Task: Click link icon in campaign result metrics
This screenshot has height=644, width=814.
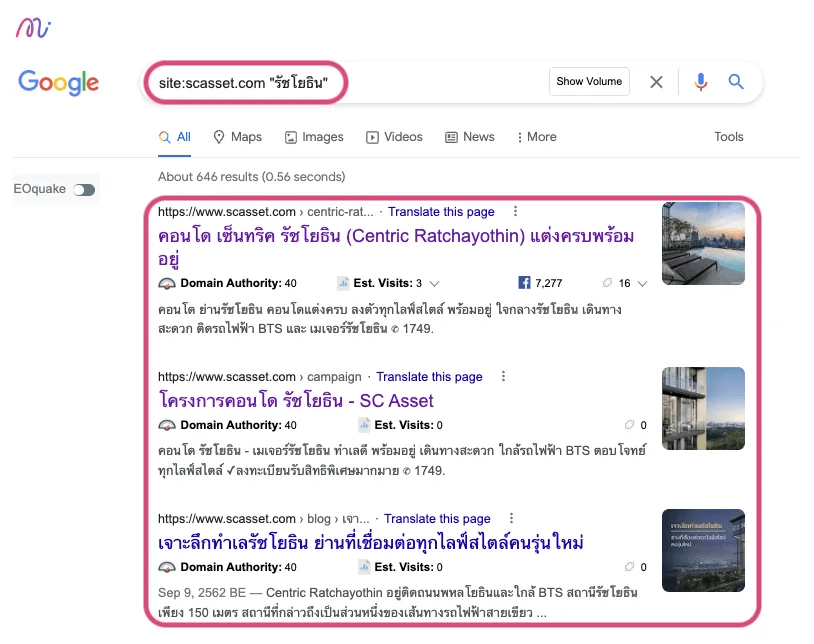Action: click(629, 425)
